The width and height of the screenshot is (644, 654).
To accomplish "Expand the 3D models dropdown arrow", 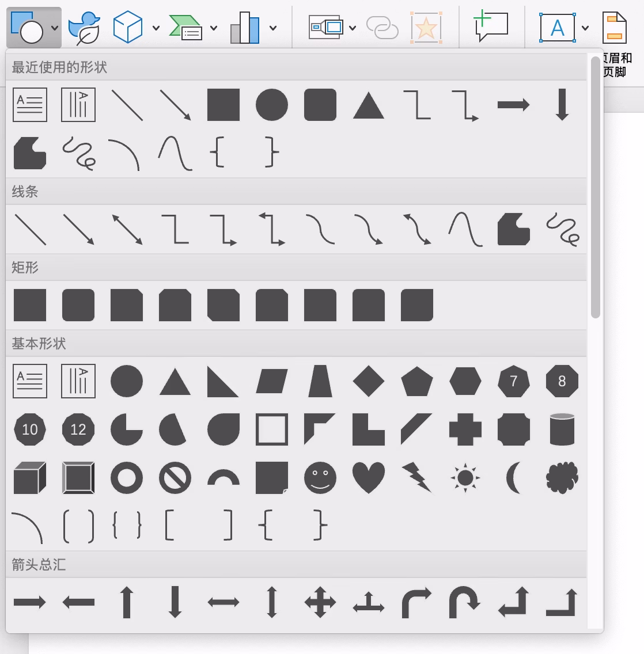I will coord(156,28).
